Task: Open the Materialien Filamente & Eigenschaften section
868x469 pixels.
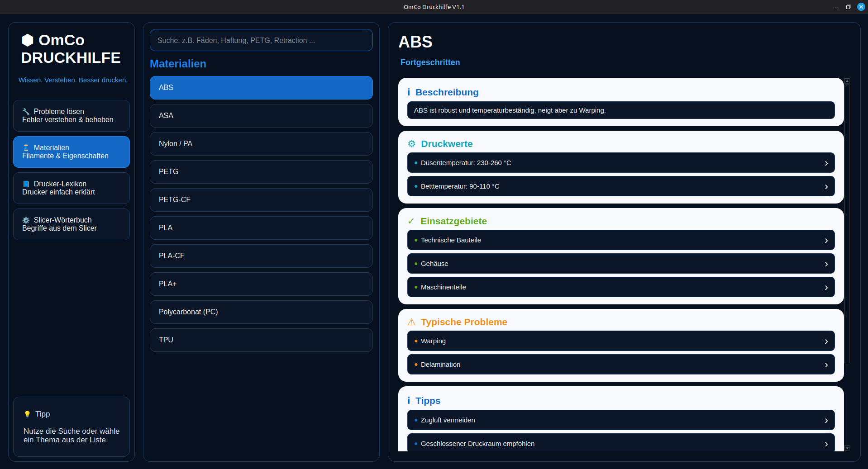Action: point(72,152)
